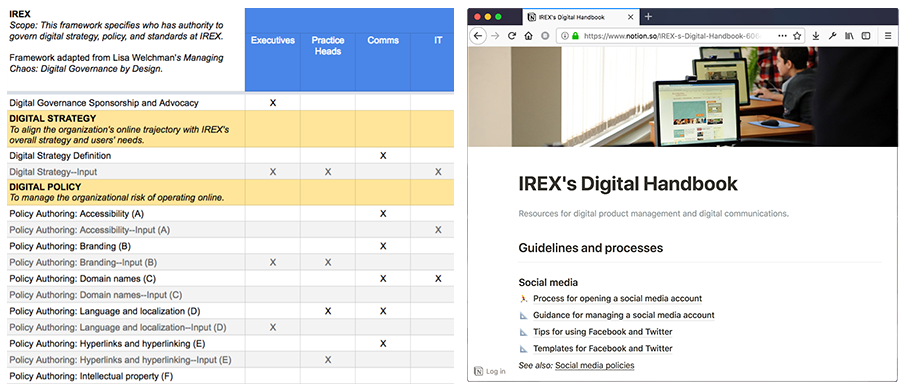This screenshot has width=900, height=384.
Task: Select the IT column header
Action: pos(438,40)
